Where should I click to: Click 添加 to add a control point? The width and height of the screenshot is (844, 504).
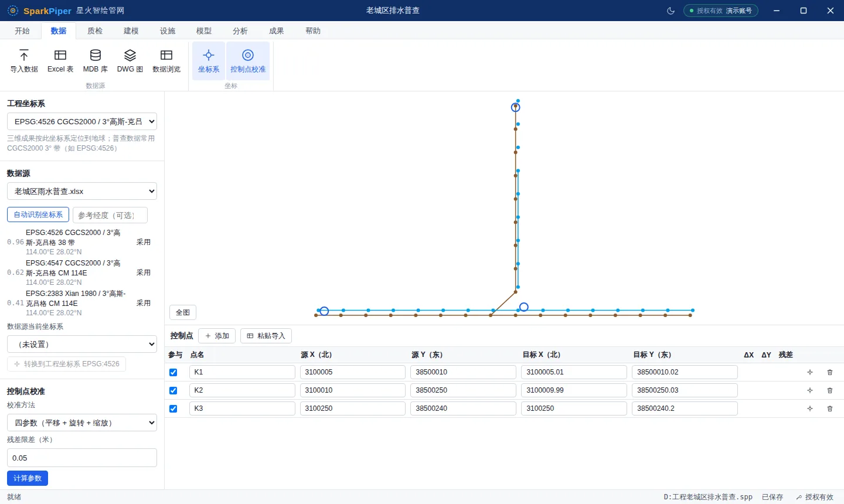(217, 336)
